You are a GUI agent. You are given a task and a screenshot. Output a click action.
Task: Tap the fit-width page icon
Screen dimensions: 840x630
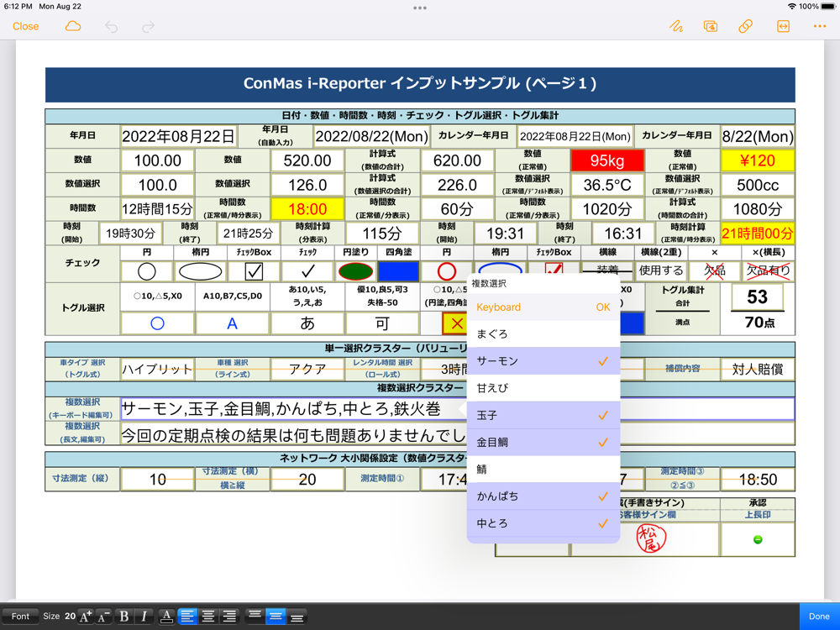783,26
